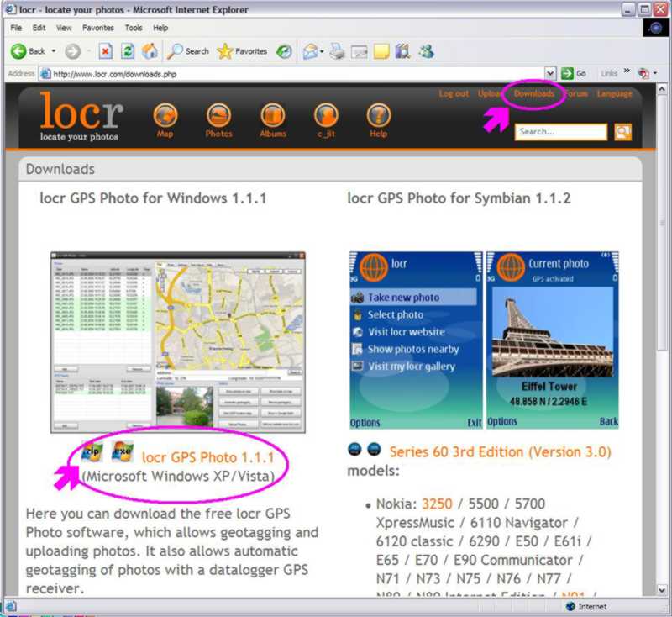Click the Downloads link in top navigation

534,93
